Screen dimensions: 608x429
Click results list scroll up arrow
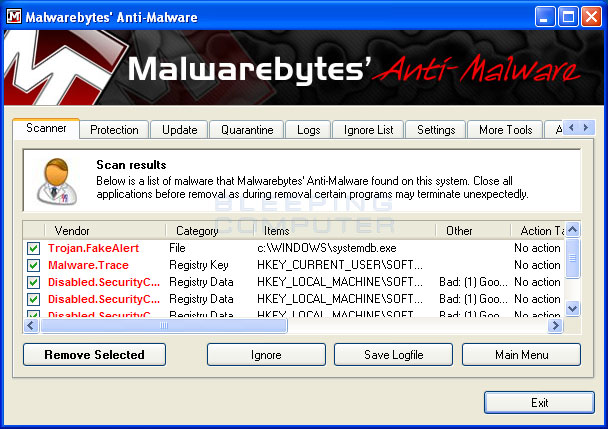pos(573,230)
